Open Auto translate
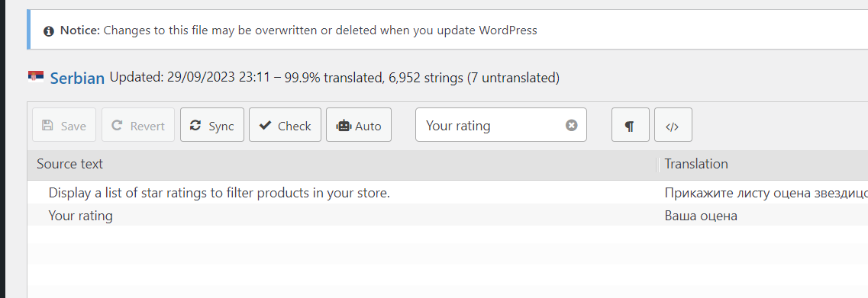 click(x=359, y=125)
